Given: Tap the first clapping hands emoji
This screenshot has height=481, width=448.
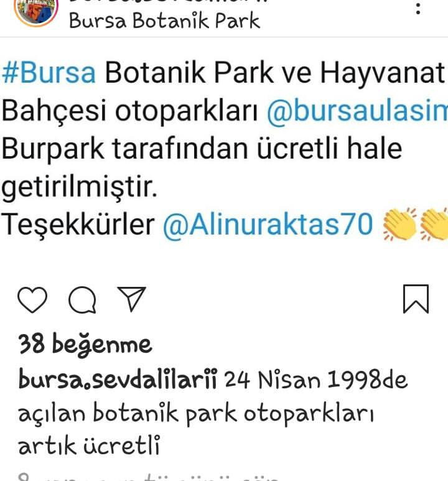Looking at the screenshot, I should coord(399,224).
